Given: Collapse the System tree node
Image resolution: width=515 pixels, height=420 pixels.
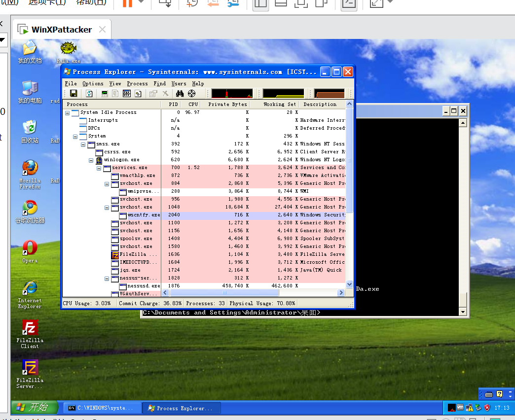Looking at the screenshot, I should (x=75, y=137).
